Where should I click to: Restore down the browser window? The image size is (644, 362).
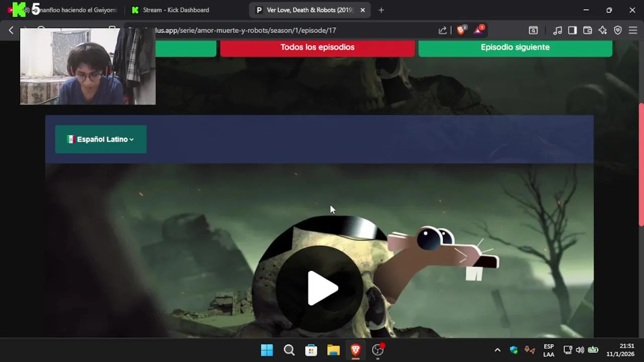609,10
